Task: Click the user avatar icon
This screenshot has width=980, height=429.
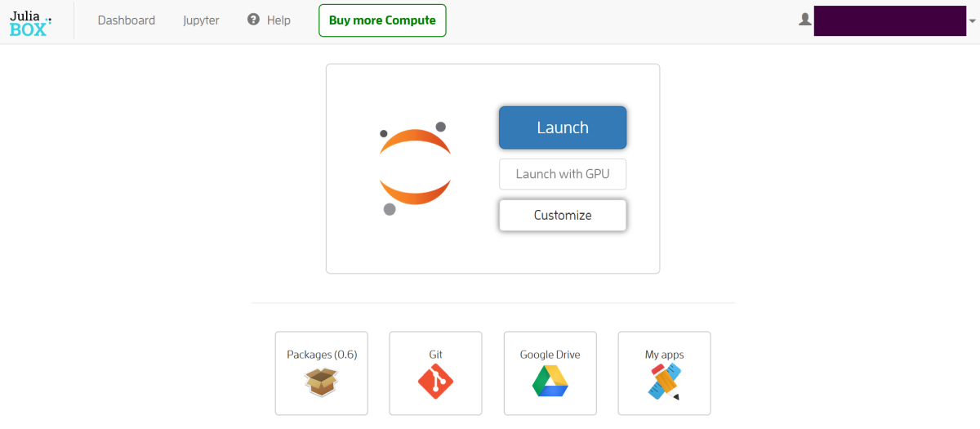Action: coord(805,20)
